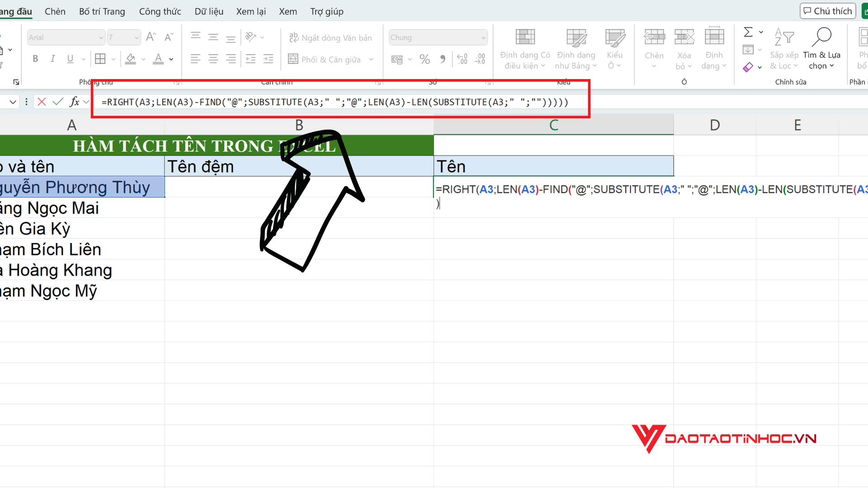Click the fill color bucket icon
The image size is (868, 488).
pos(131,59)
